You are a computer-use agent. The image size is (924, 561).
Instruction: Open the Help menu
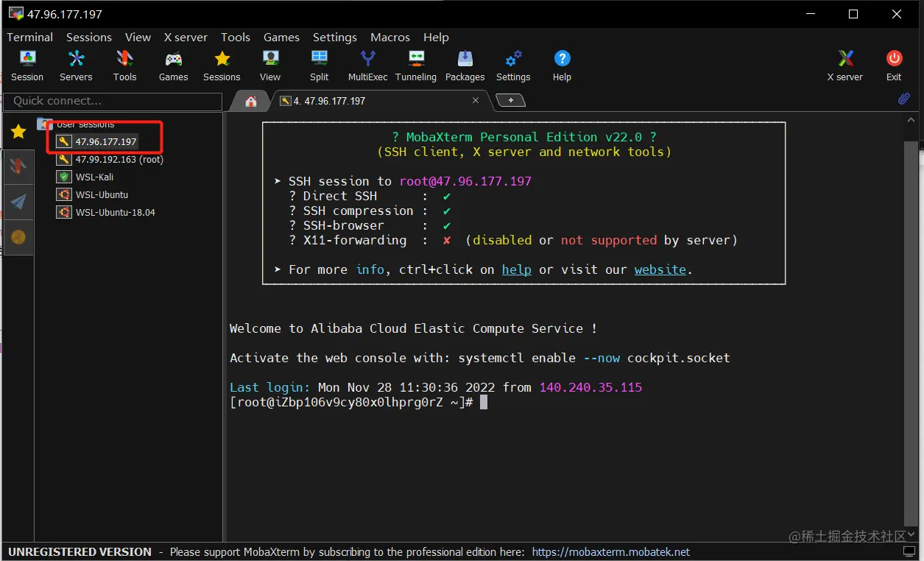pyautogui.click(x=436, y=37)
